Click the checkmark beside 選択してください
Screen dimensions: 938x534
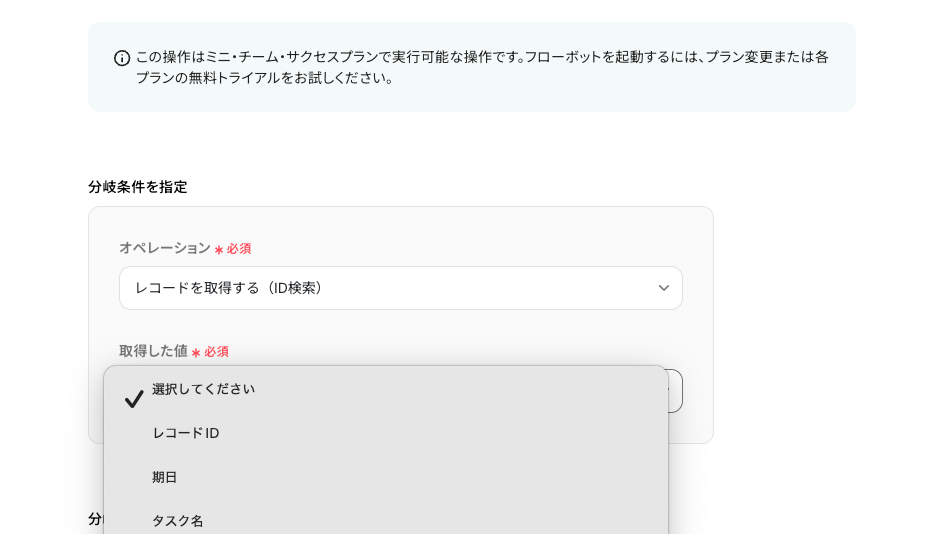[133, 399]
